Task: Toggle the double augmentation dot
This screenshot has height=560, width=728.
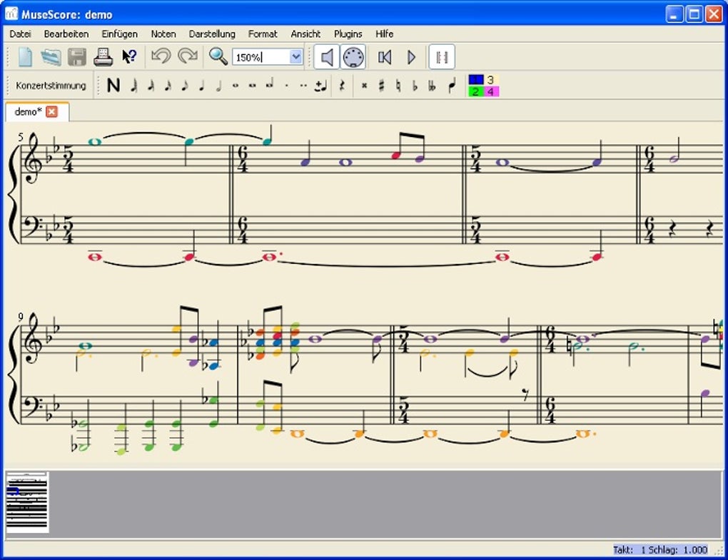Action: [x=303, y=86]
